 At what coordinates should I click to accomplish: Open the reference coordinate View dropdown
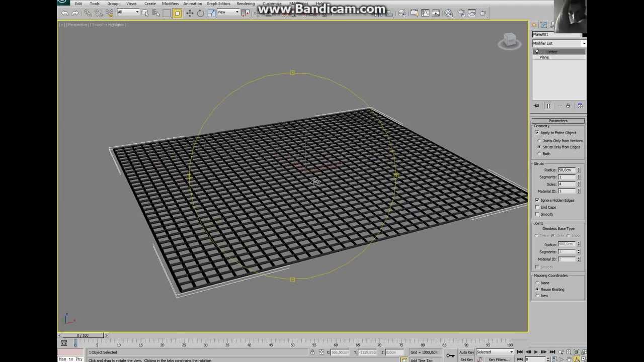(x=228, y=12)
